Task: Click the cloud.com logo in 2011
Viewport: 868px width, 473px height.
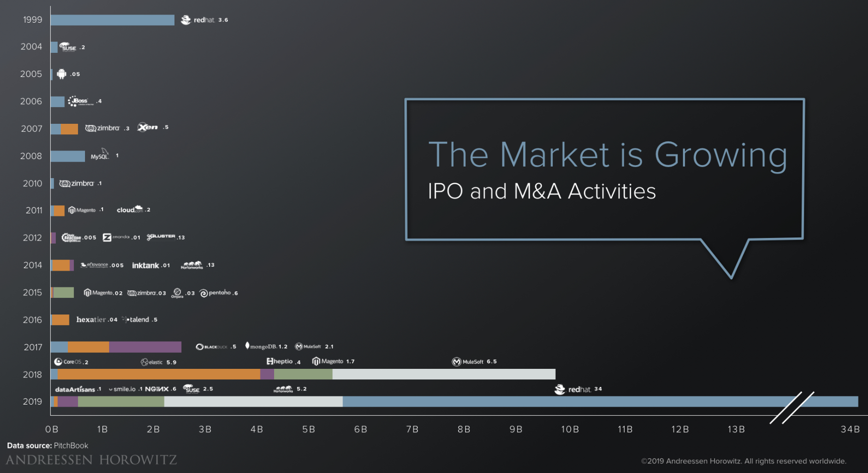Action: (x=130, y=210)
